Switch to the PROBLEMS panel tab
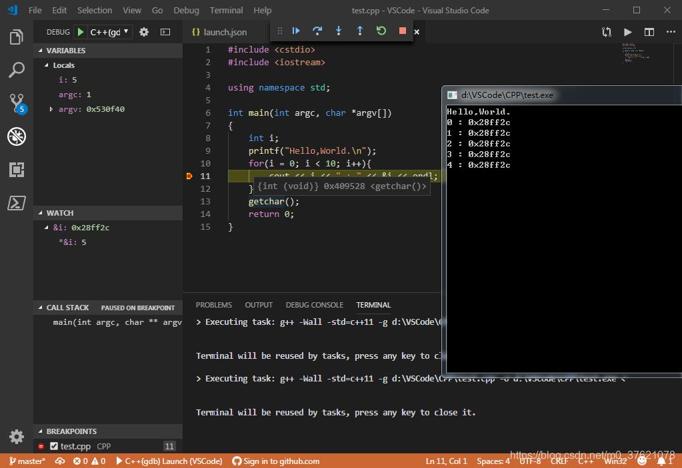 pos(214,305)
